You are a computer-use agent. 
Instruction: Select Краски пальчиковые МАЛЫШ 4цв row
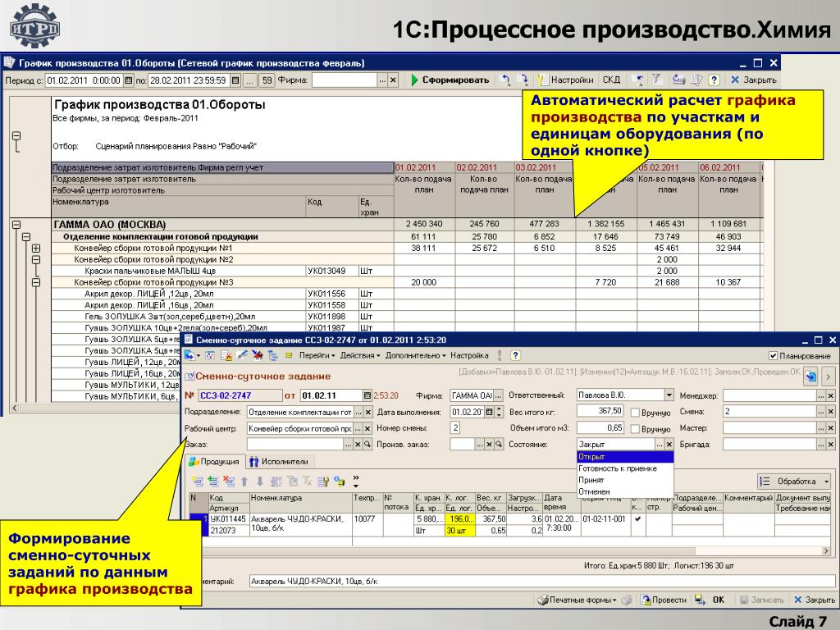[222, 271]
